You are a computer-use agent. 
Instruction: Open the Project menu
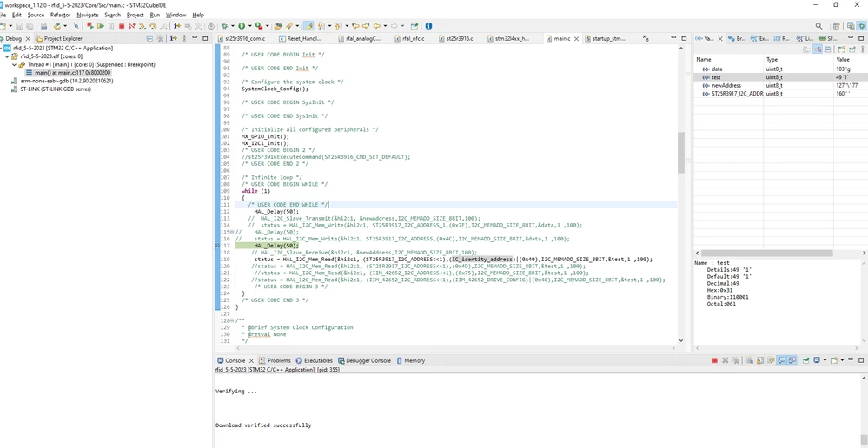[135, 15]
